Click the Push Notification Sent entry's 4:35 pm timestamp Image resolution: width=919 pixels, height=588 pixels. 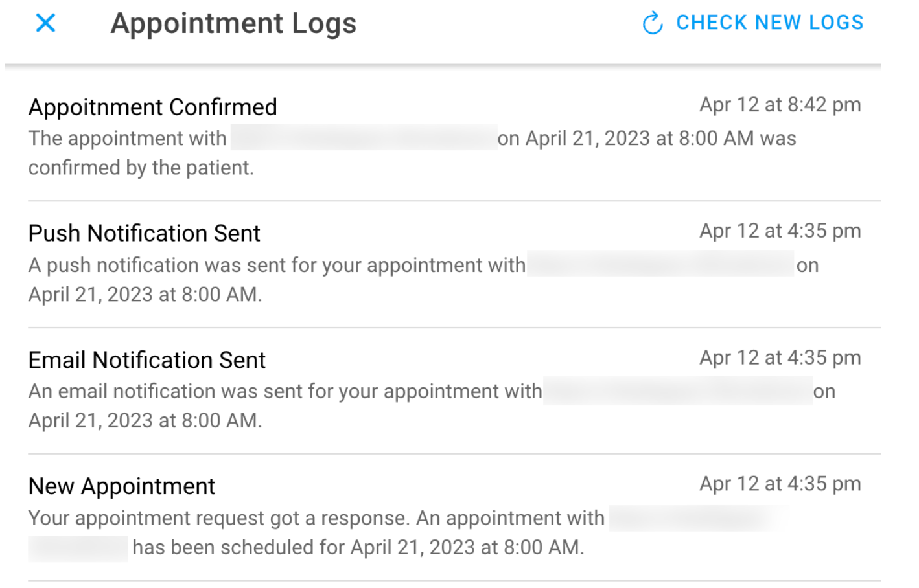[780, 231]
